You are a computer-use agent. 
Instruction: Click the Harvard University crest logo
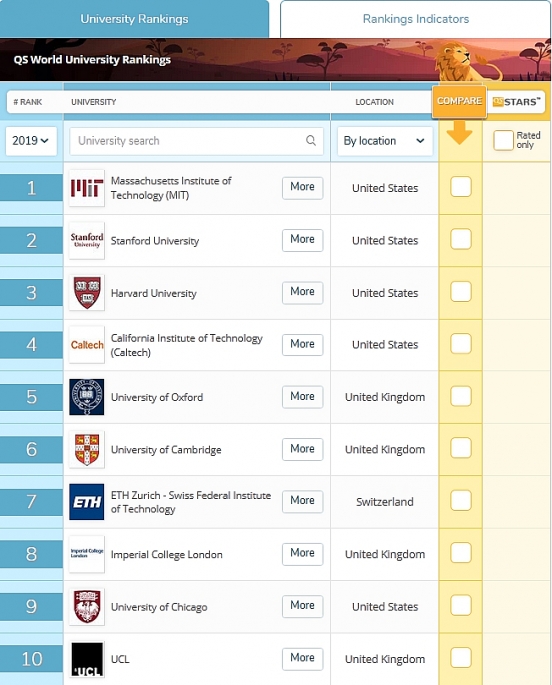[x=87, y=293]
